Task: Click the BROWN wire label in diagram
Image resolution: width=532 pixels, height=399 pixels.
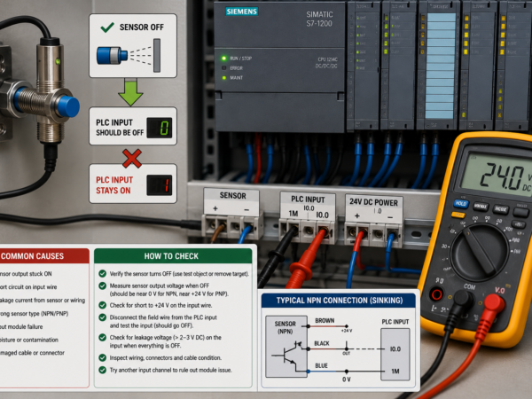Action: [325, 320]
